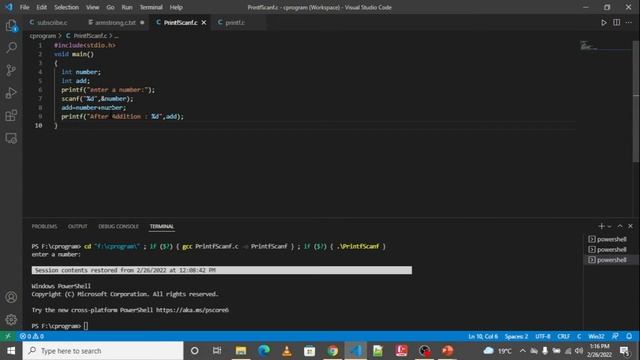Switch to the PROBLEMS panel tab
This screenshot has width=640, height=360.
44,226
